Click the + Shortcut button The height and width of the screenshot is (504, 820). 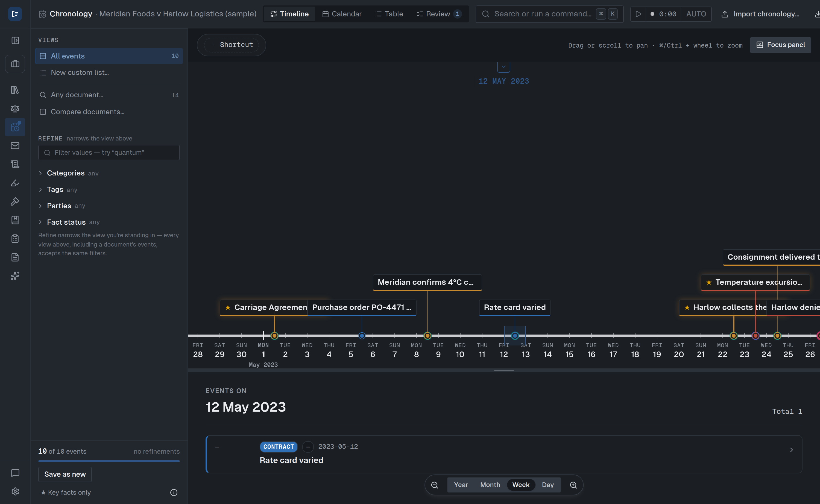[x=231, y=45]
